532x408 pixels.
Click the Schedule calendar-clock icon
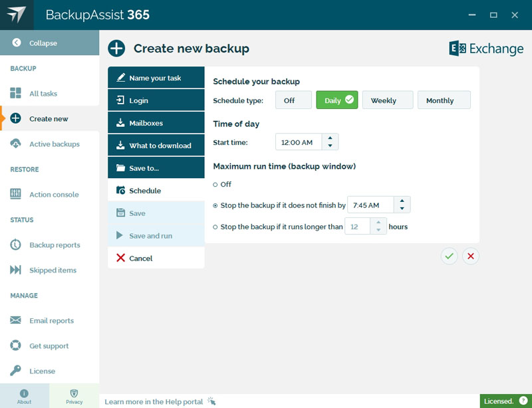click(x=120, y=190)
